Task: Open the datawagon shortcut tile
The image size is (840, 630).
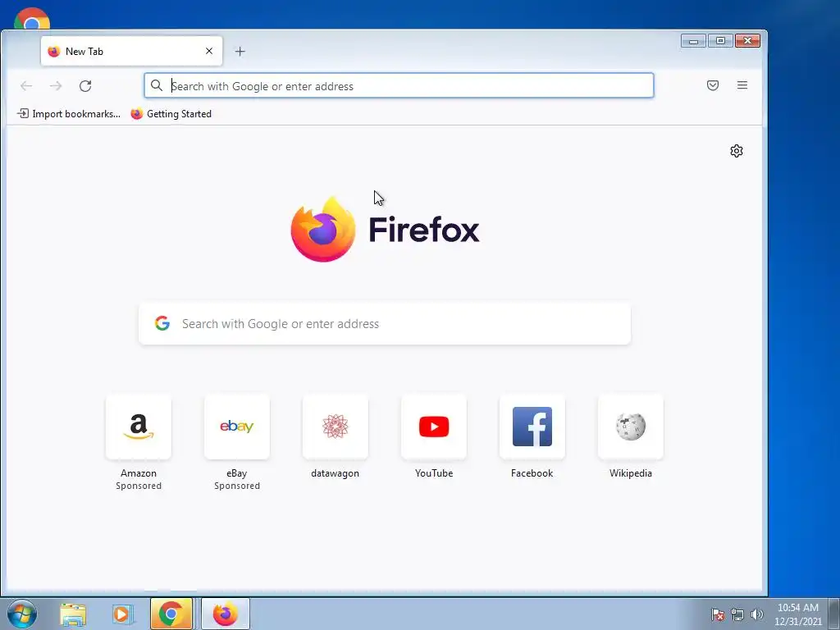Action: (336, 427)
